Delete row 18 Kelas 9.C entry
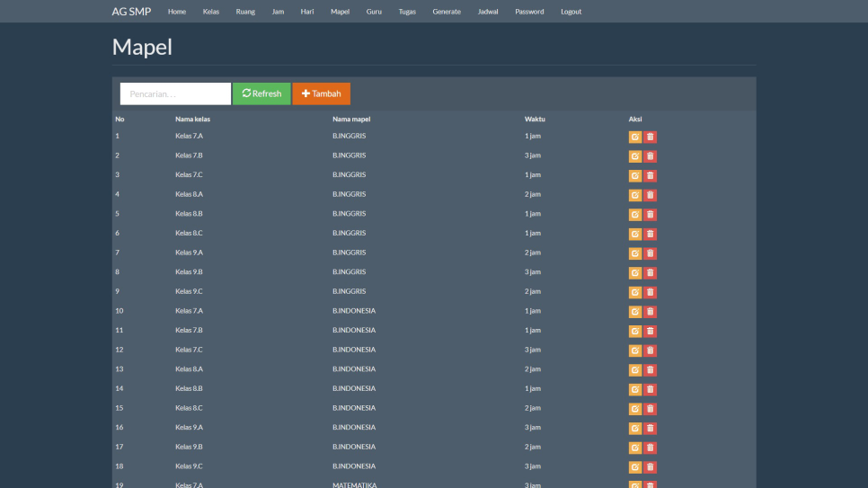Screen dimensions: 868x488 [x=651, y=467]
